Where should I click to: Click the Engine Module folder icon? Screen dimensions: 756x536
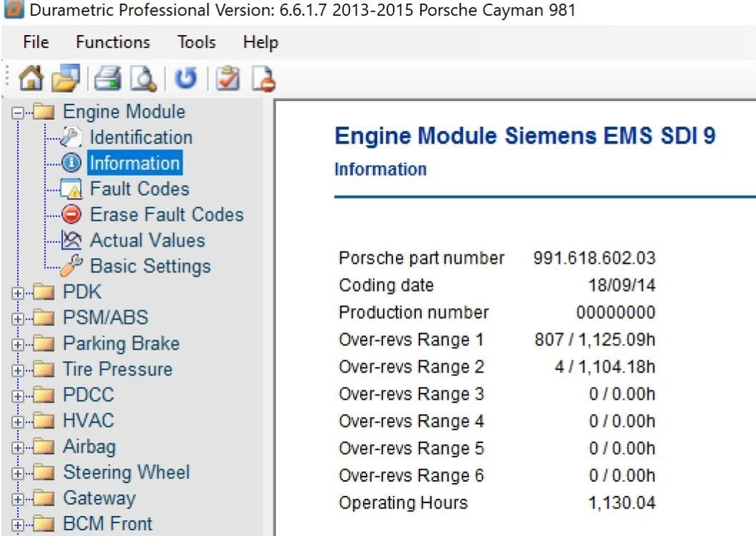coord(44,112)
